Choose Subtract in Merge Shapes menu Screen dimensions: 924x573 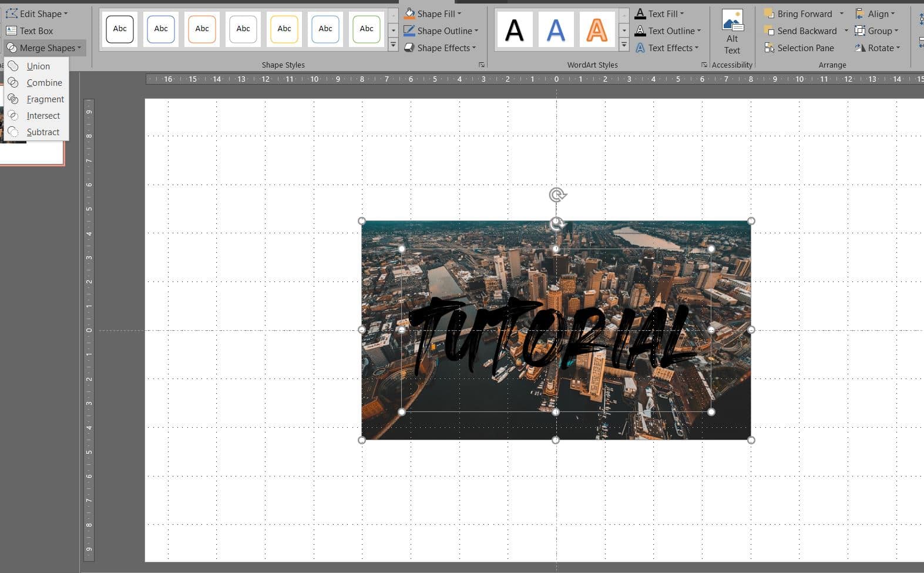(x=42, y=132)
